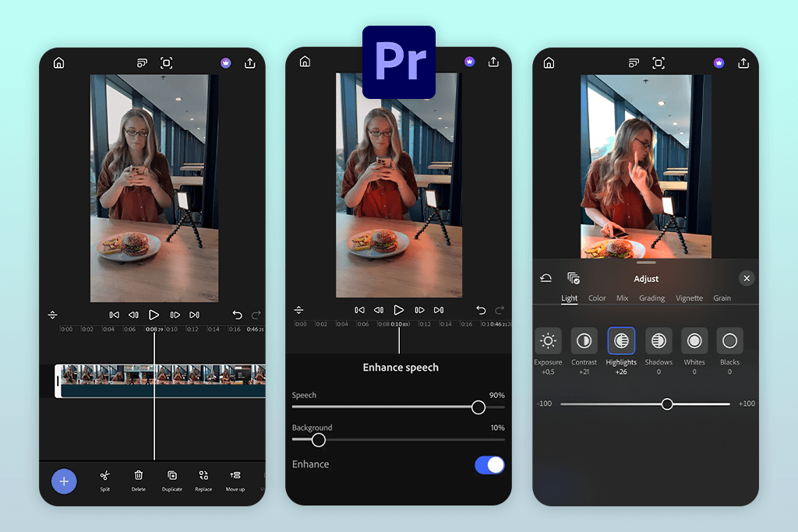Collapse timeline handle icon in middle phone

pos(298,310)
